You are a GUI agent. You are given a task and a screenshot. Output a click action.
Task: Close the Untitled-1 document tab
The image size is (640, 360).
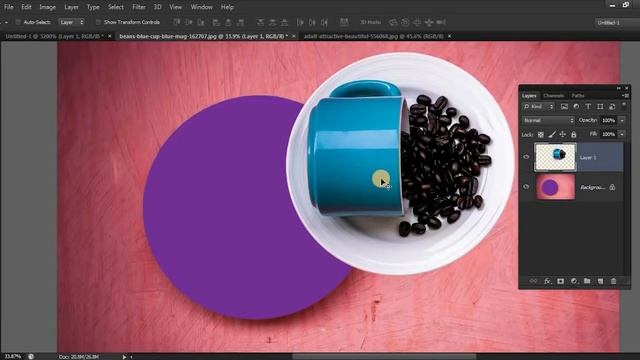pos(109,36)
